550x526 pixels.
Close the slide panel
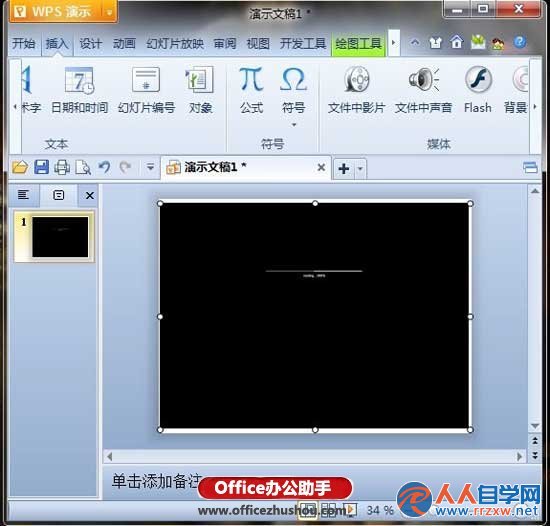pos(90,195)
